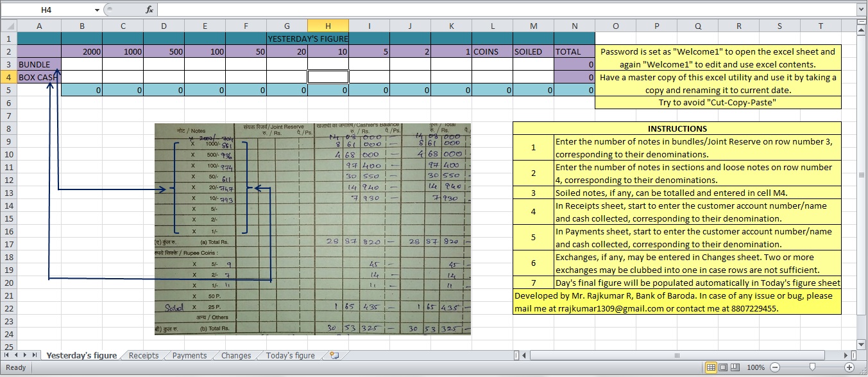Click the Insert Worksheet icon after sheet tabs

[x=332, y=355]
